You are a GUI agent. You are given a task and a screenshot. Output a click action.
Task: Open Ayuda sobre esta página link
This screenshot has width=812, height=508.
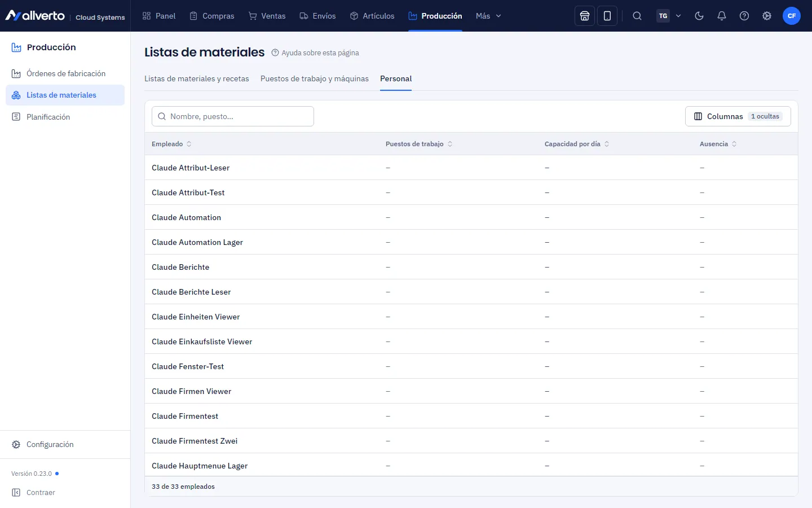(x=315, y=52)
